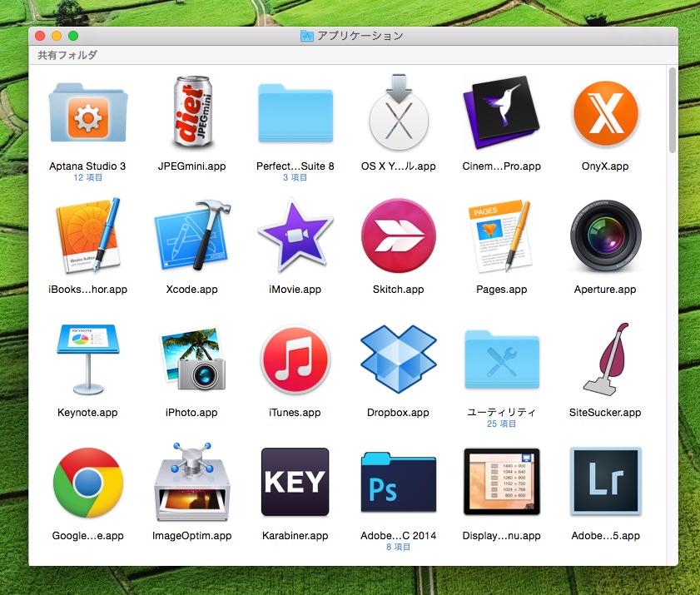Open the Aptana Studio 3 folder icon
The image size is (700, 595).
[88, 112]
